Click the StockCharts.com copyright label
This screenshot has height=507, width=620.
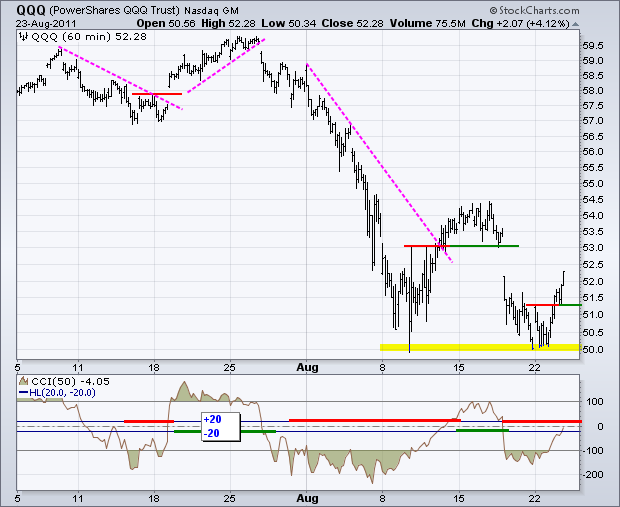pos(534,10)
